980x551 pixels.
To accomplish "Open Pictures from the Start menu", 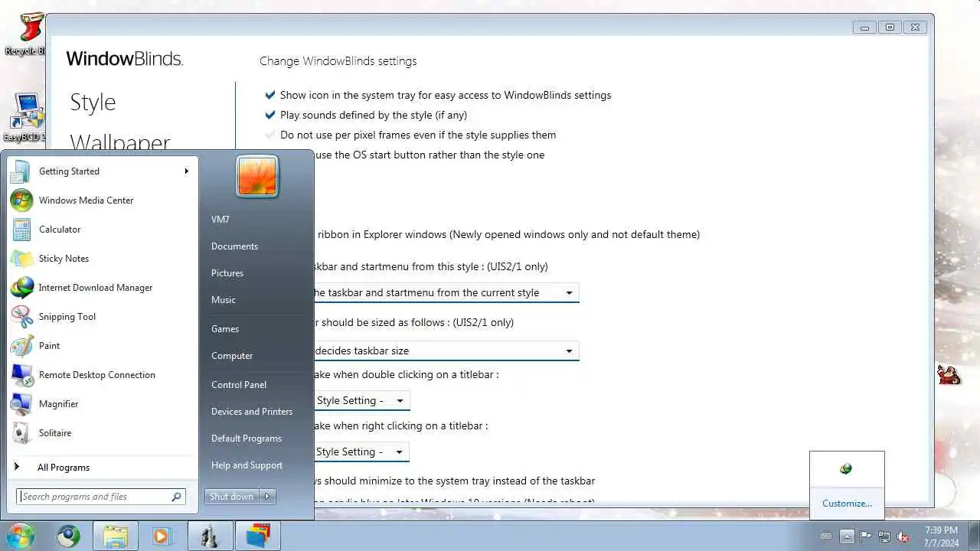I will tap(227, 273).
